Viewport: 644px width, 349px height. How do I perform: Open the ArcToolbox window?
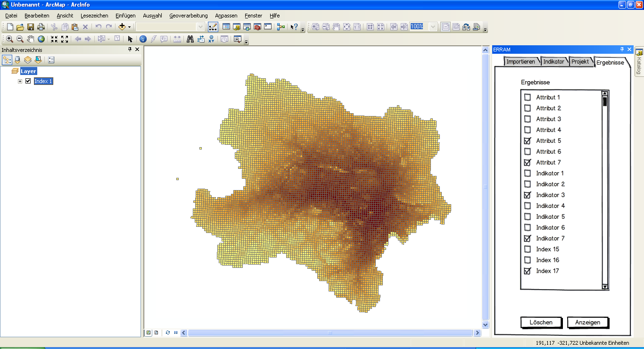[x=257, y=27]
